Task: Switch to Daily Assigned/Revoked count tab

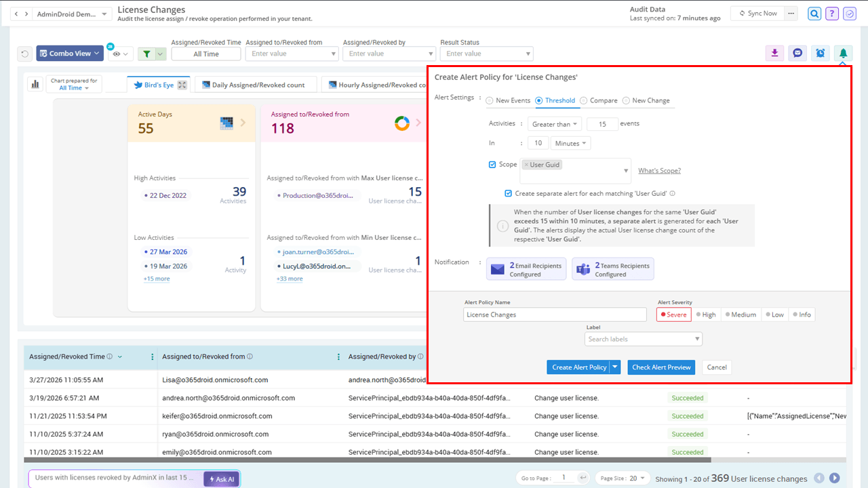Action: click(x=256, y=85)
